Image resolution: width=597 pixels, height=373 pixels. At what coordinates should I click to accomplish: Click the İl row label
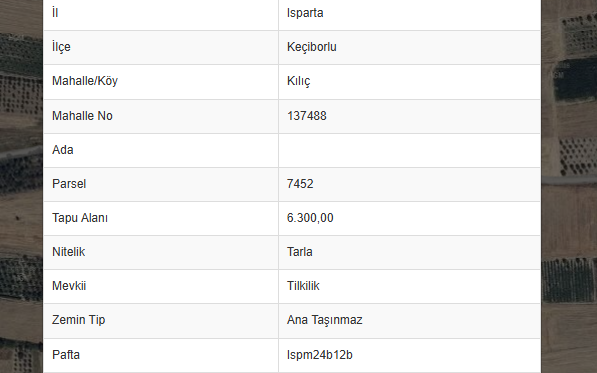[55, 13]
